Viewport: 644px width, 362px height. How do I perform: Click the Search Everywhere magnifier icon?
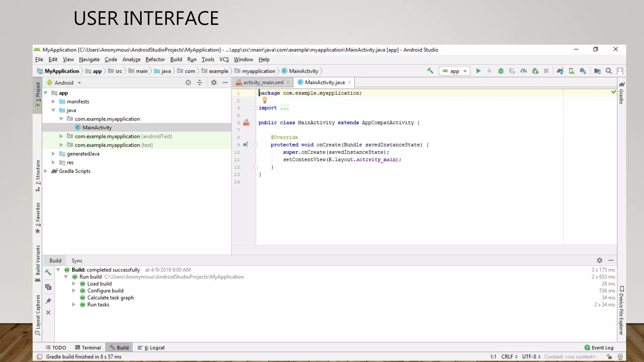[609, 71]
